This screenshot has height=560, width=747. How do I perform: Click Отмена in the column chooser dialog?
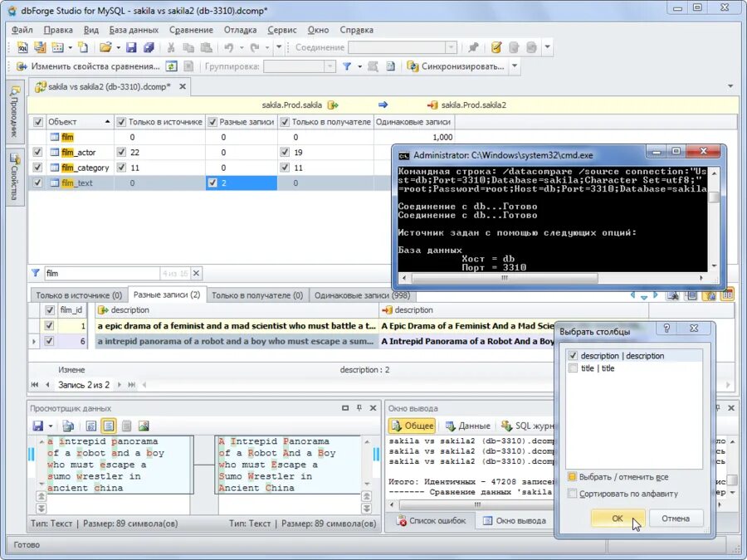tap(676, 518)
